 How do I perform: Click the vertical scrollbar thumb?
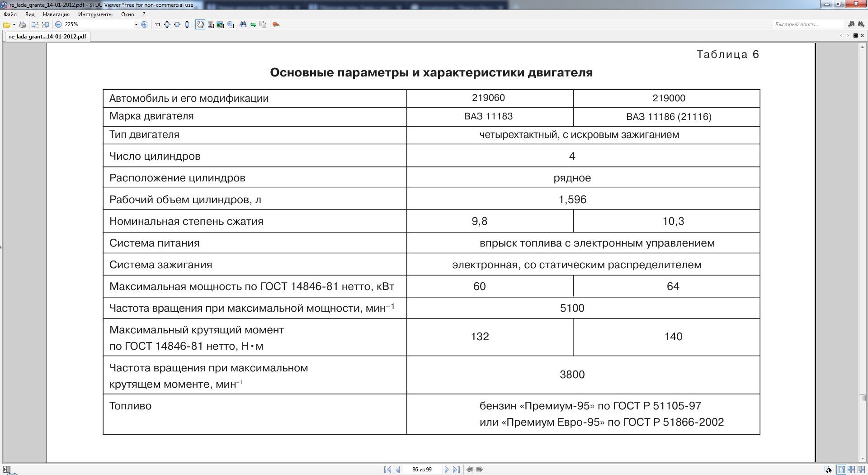tap(863, 398)
